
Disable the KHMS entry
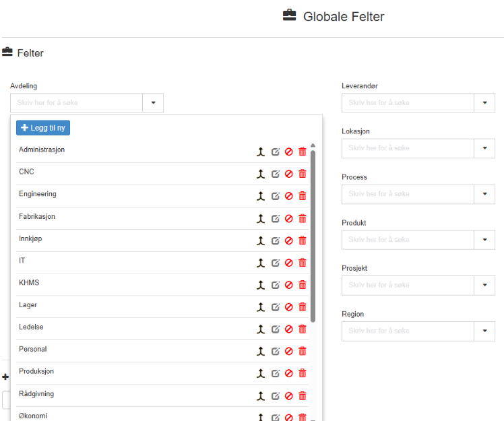289,285
